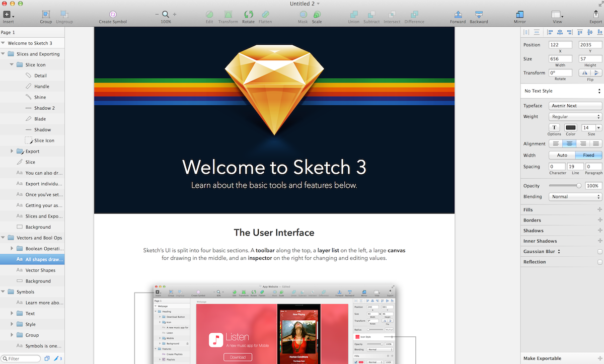Set text alignment to center
The height and width of the screenshot is (364, 604).
click(x=569, y=144)
